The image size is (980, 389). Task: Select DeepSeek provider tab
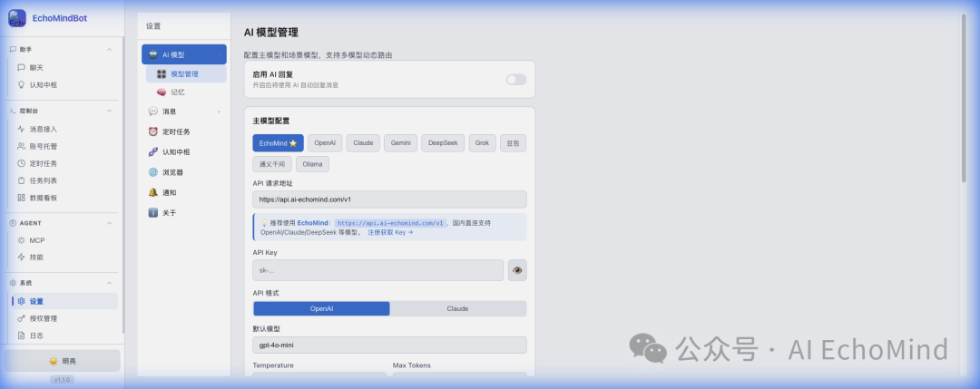click(443, 143)
